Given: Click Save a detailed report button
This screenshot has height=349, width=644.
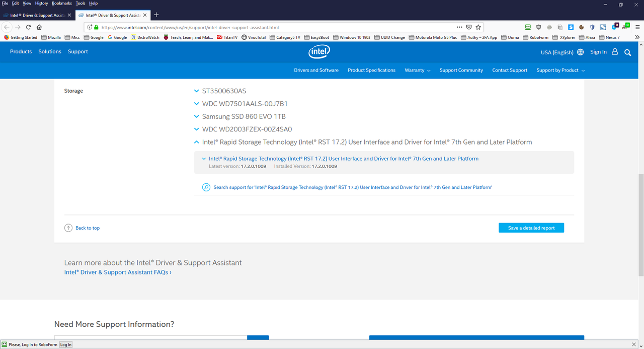Looking at the screenshot, I should pyautogui.click(x=531, y=228).
